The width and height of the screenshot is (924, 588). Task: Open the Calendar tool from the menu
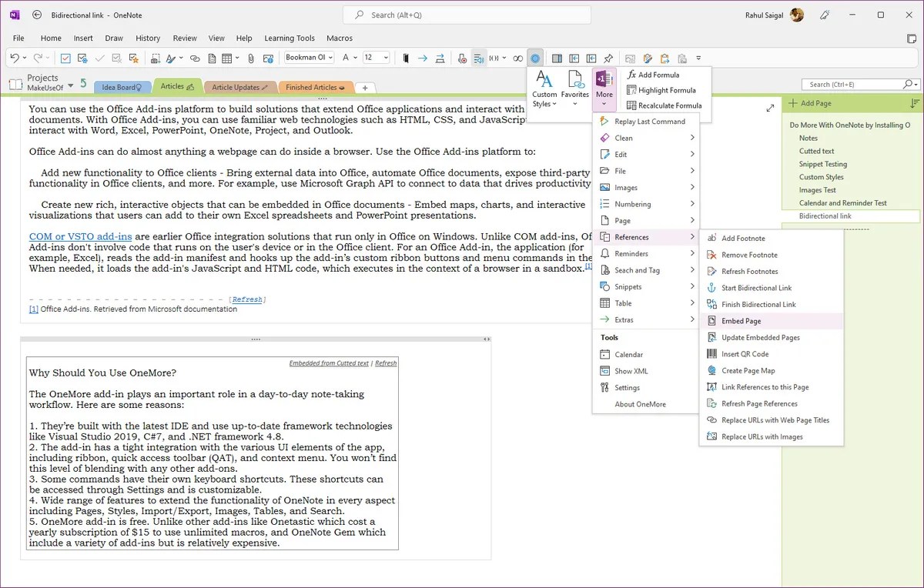[629, 354]
